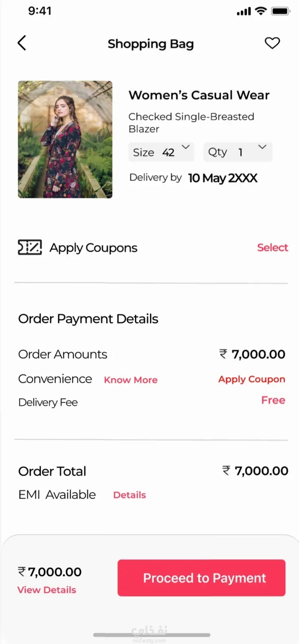Tap the Order Total amount ₹7,000.00
Image resolution: width=299 pixels, height=644 pixels.
point(255,471)
